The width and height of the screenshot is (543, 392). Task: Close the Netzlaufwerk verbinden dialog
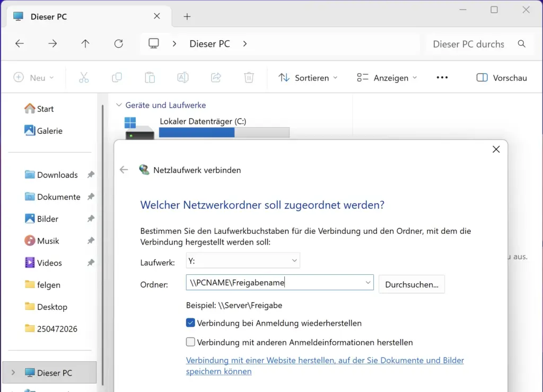click(x=496, y=149)
